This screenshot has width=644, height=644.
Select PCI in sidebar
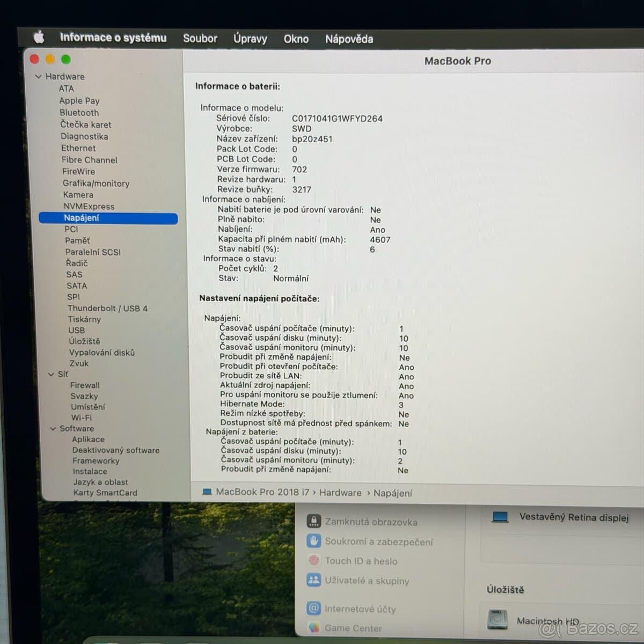pos(71,229)
